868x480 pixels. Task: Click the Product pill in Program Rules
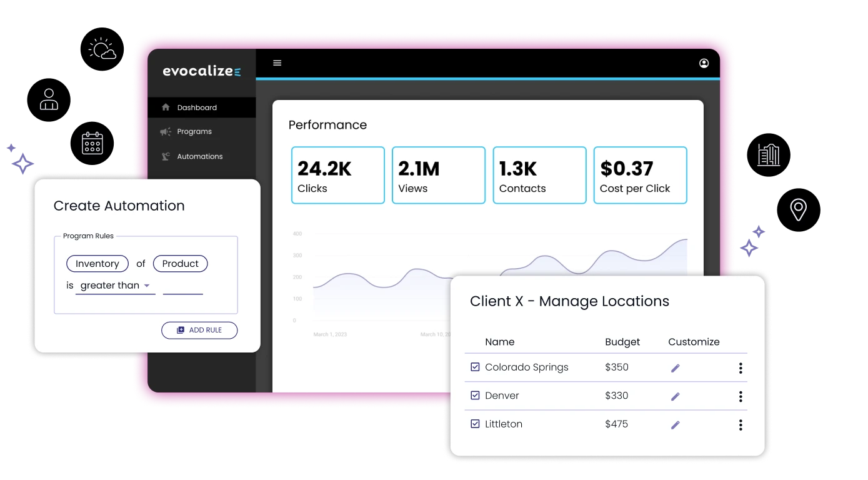[x=180, y=263]
